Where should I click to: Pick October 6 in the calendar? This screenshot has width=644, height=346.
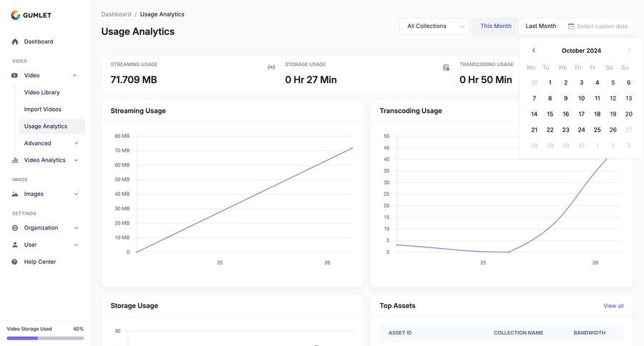pyautogui.click(x=629, y=82)
